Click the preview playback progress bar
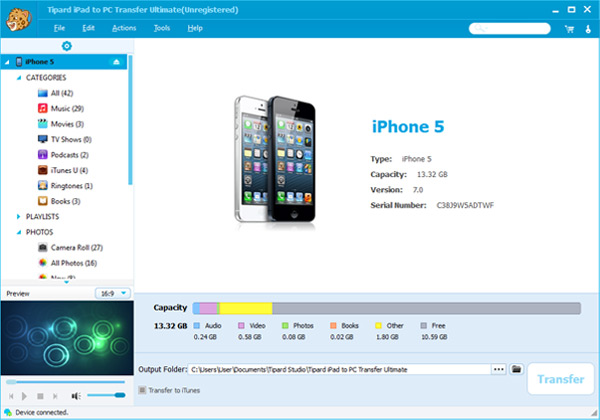This screenshot has width=600, height=420. click(65, 382)
